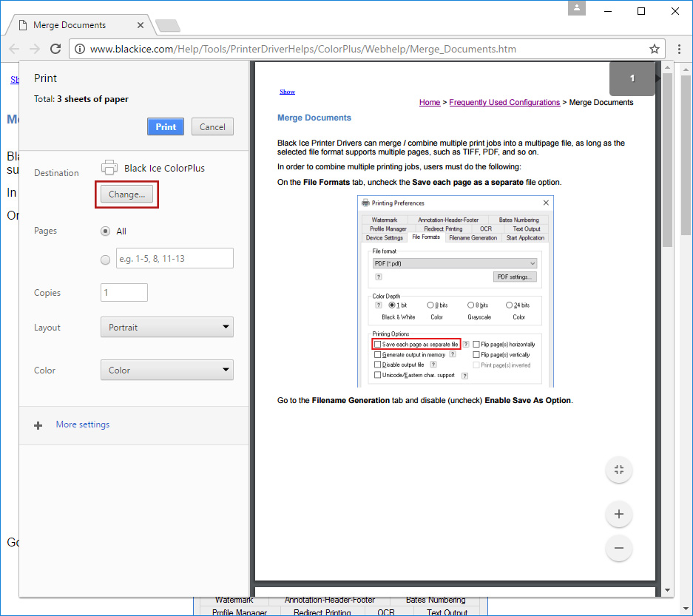Close the Merge Documents tab
Viewport: 693px width, 616px height.
(141, 25)
